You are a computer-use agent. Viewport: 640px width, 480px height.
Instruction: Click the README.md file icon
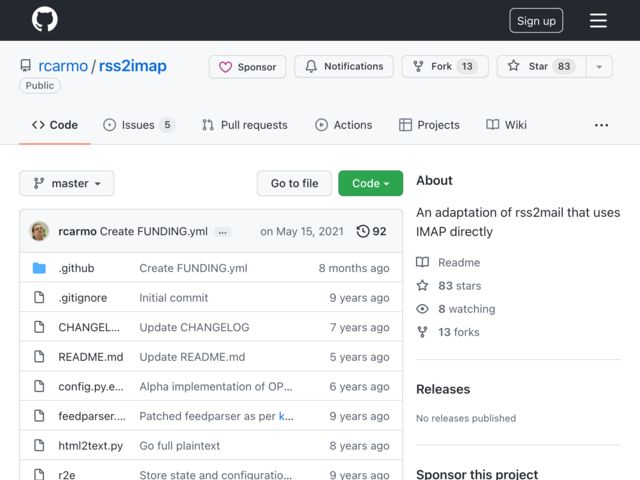click(39, 357)
